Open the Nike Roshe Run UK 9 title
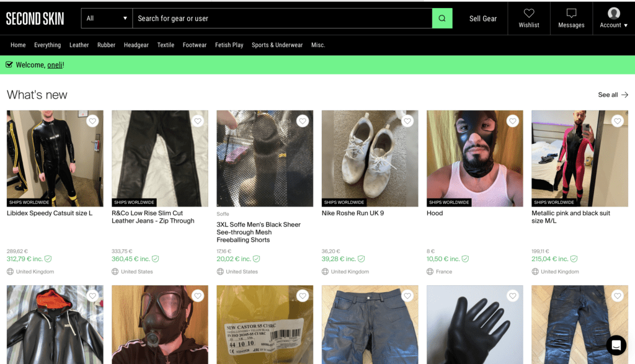This screenshot has width=635, height=364. tap(353, 213)
